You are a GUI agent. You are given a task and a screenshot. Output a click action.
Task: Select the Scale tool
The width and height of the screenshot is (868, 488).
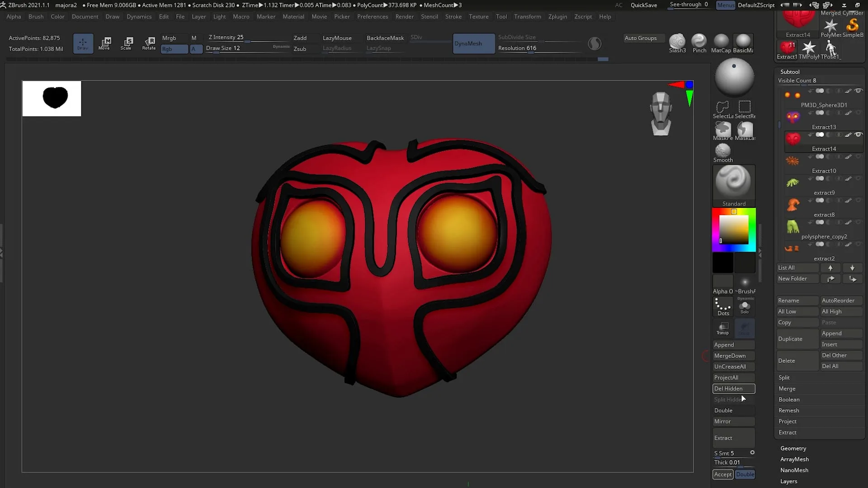coord(127,43)
